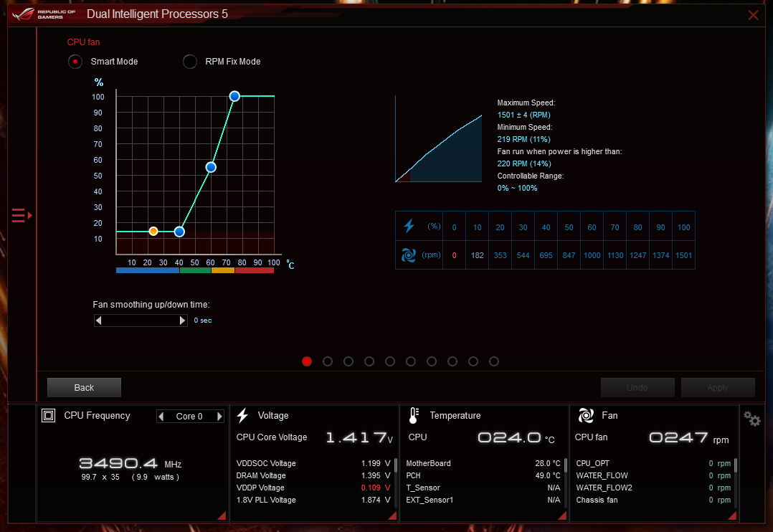Select the orange point on fan curve
The width and height of the screenshot is (773, 532).
(x=153, y=232)
